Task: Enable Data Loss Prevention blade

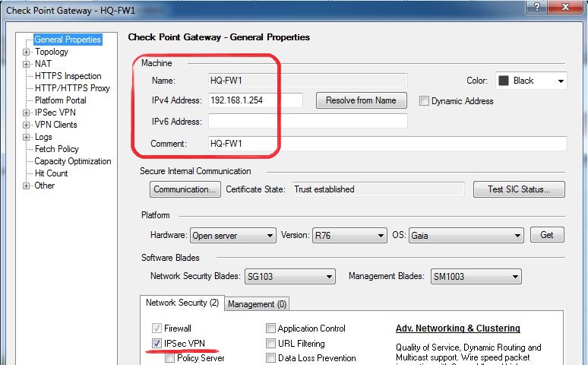Action: click(x=270, y=358)
